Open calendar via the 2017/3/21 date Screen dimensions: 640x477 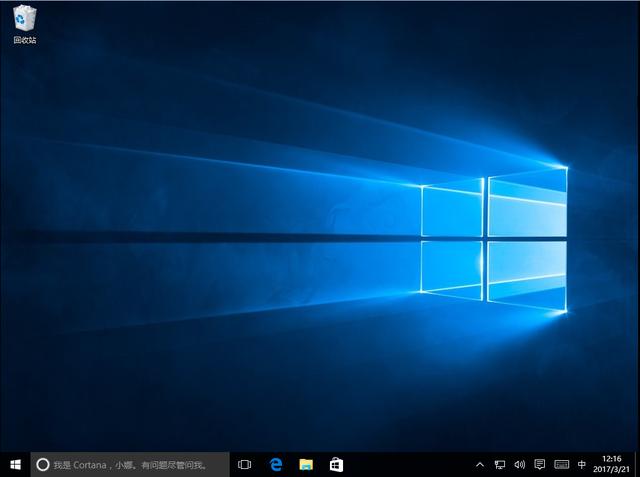point(613,470)
